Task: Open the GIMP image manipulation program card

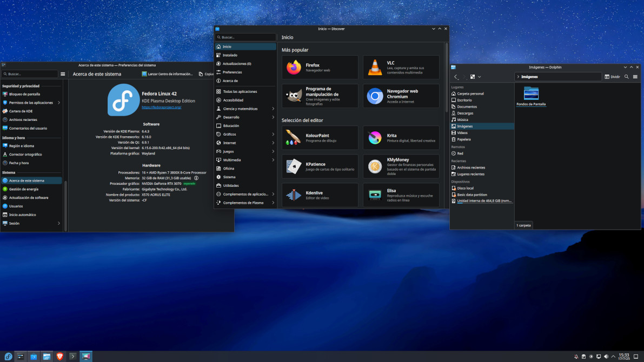Action: [320, 96]
